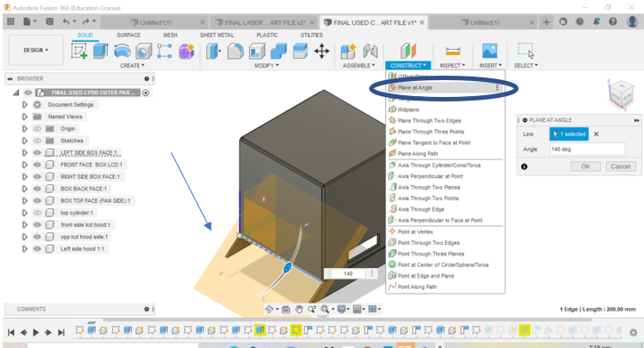Click the timeline settings gear
The width and height of the screenshot is (644, 348).
pos(633,332)
